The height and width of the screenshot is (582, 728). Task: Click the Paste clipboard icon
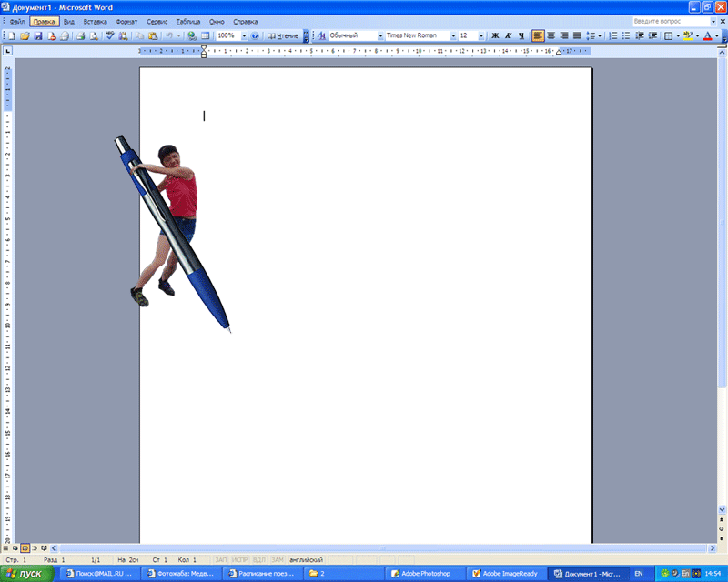click(153, 35)
